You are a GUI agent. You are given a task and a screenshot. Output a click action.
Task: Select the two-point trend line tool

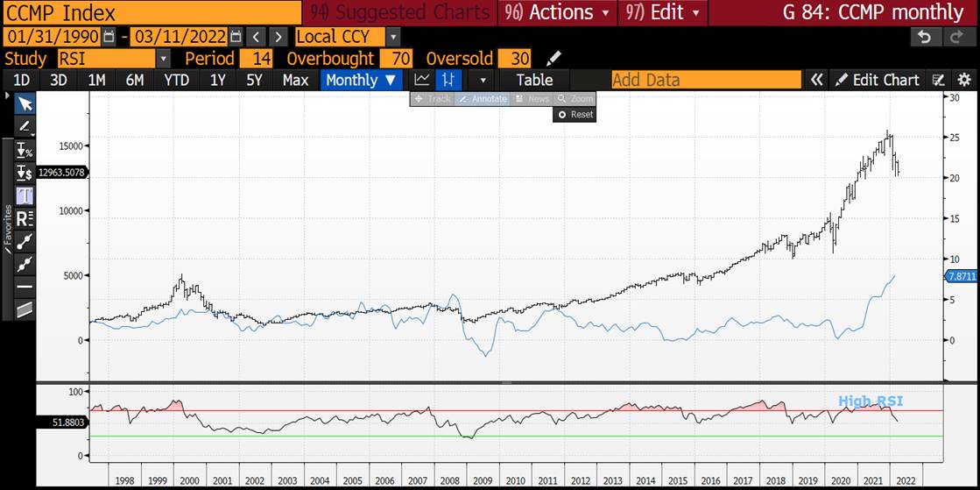[x=25, y=242]
